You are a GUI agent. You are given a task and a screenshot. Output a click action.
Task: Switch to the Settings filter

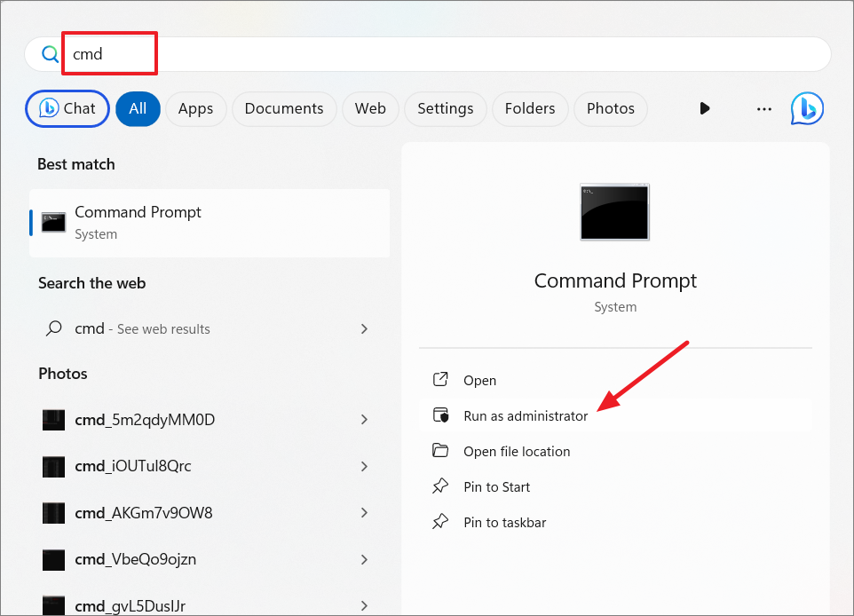point(446,109)
